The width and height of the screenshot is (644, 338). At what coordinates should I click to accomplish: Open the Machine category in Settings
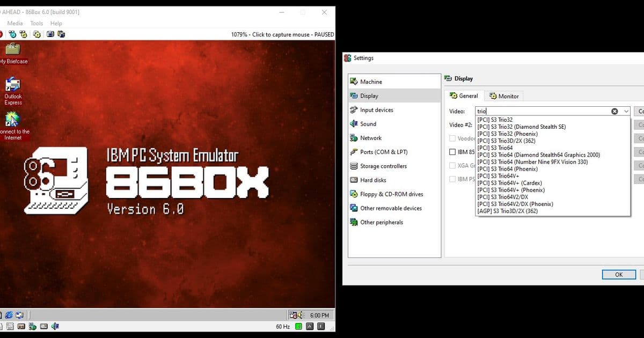tap(394, 82)
